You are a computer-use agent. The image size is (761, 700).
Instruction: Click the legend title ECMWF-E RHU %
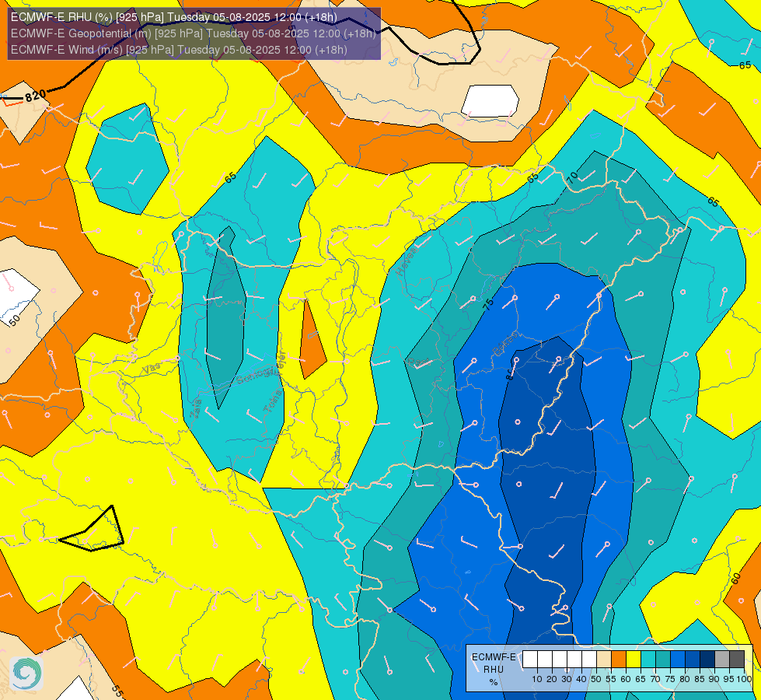(494, 670)
